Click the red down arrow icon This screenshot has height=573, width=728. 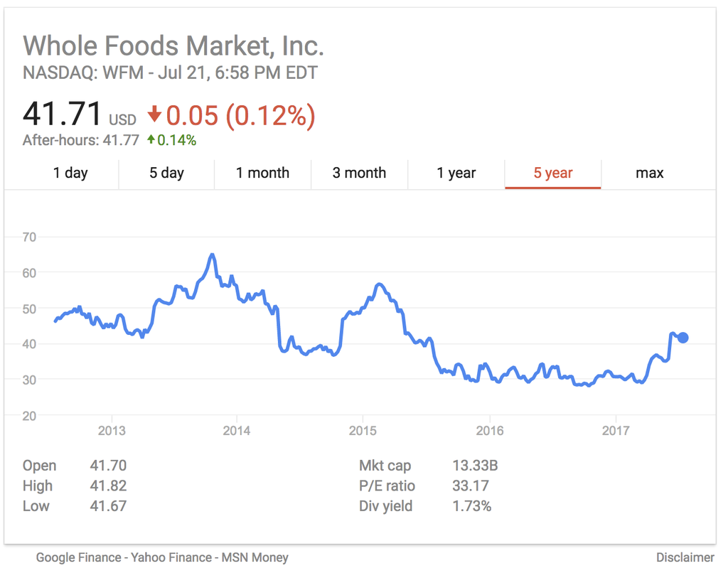tap(154, 114)
